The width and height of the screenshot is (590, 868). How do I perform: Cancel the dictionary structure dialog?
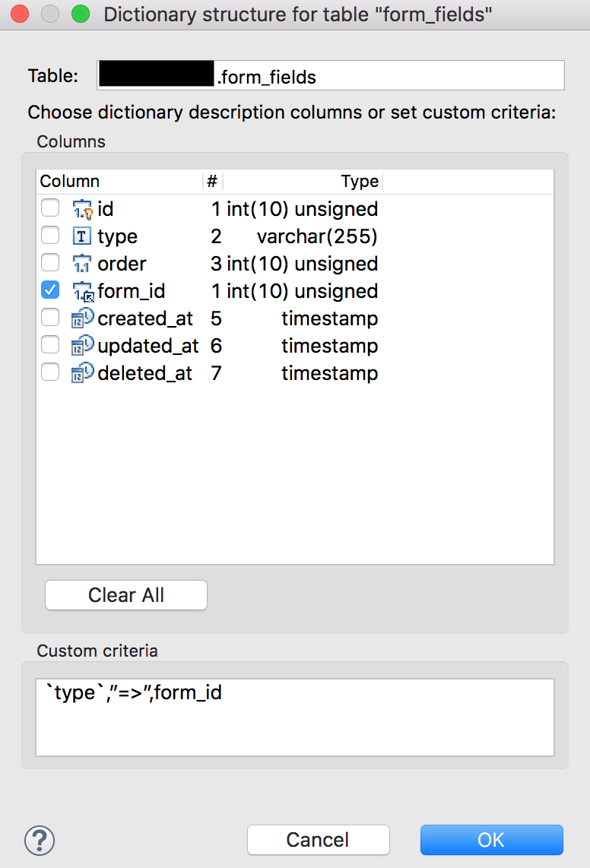click(x=319, y=840)
